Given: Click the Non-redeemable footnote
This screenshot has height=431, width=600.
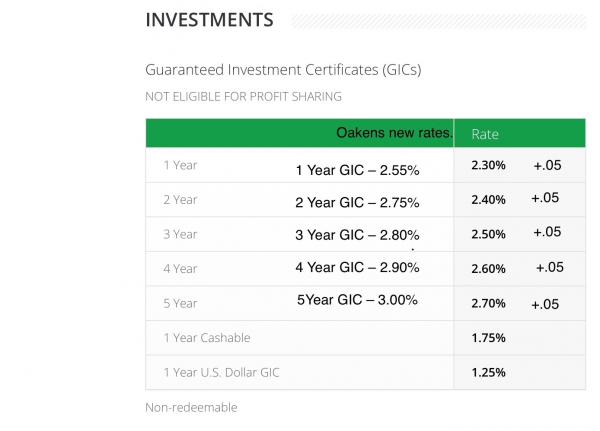Looking at the screenshot, I should coord(191,407).
